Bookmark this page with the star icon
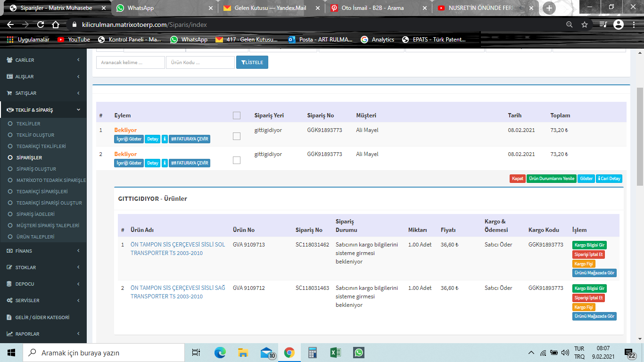The height and width of the screenshot is (362, 644). (585, 25)
